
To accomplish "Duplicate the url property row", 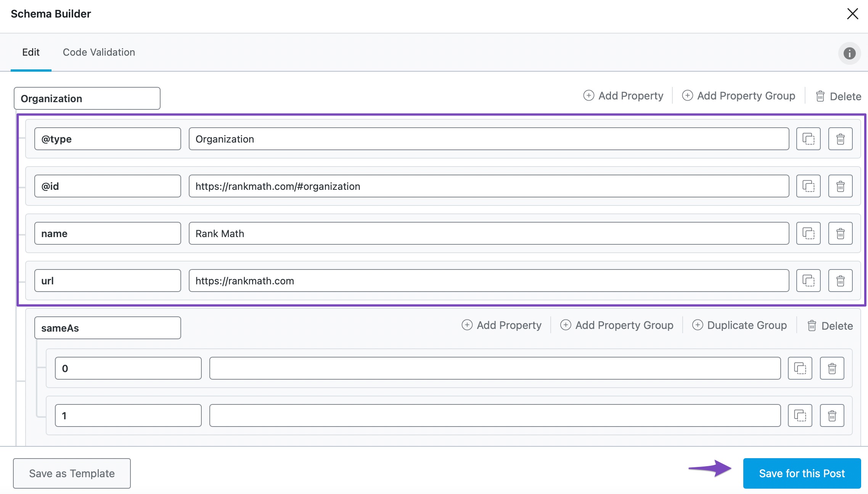I will [x=808, y=281].
